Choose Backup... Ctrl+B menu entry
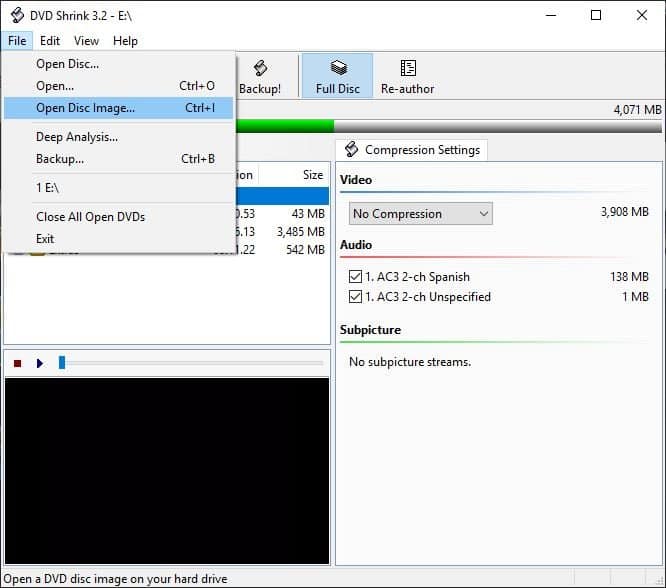The height and width of the screenshot is (588, 666). [119, 159]
